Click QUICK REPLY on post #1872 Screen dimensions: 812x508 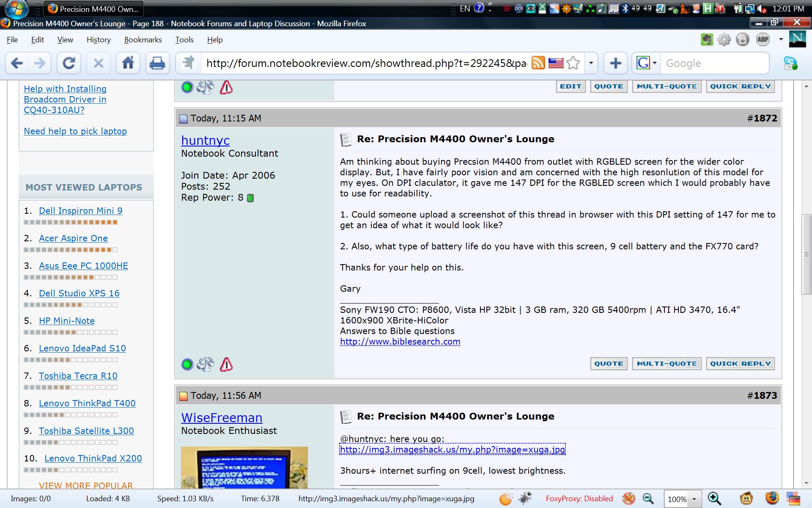740,364
